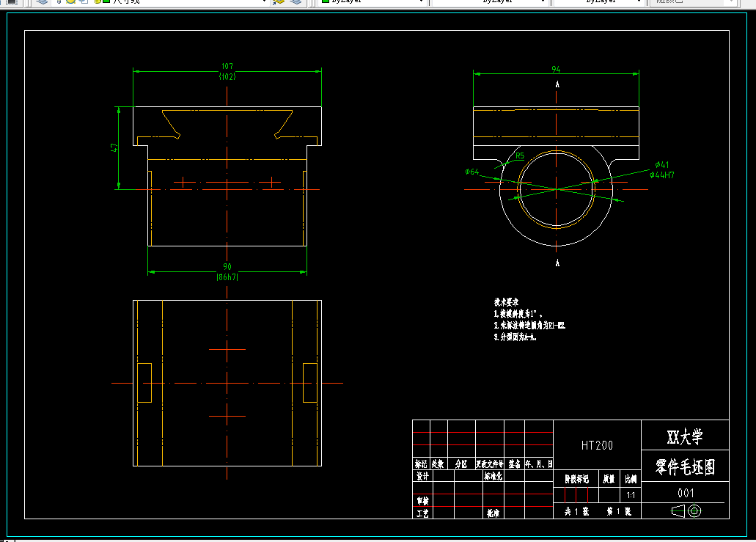Select the 处数 title block cell
The height and width of the screenshot is (542, 756).
438,464
